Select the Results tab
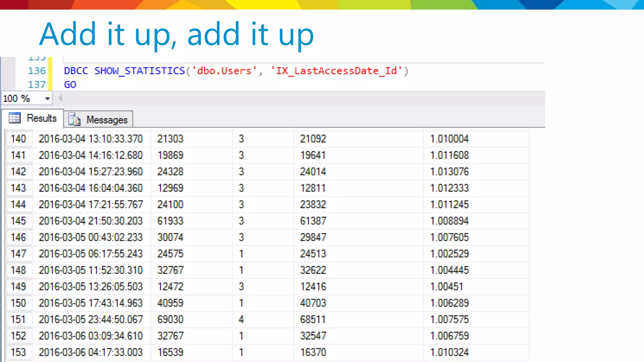 [x=41, y=118]
